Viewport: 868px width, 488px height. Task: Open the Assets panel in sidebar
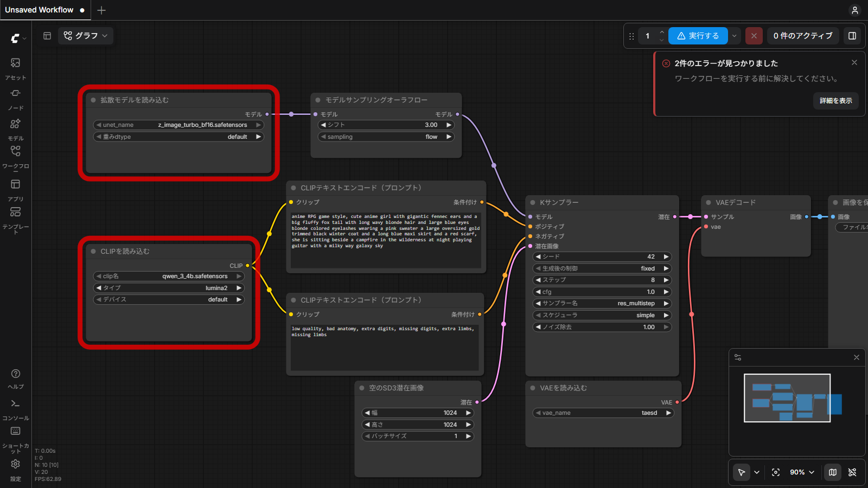[16, 69]
